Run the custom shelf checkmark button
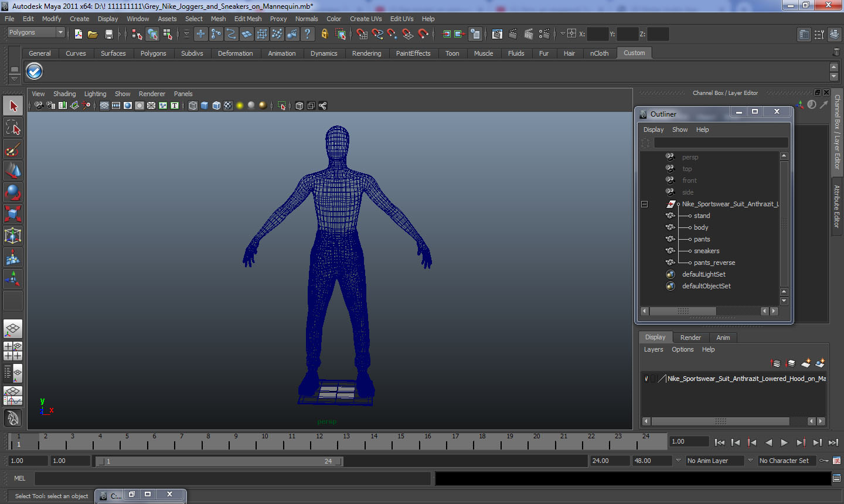The height and width of the screenshot is (504, 844). (35, 71)
